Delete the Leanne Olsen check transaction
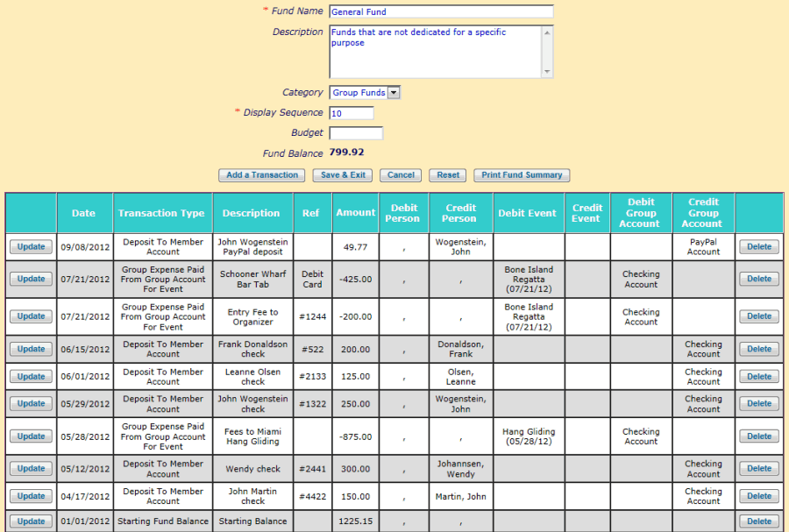Viewport: 789px width, 532px height. (x=759, y=377)
